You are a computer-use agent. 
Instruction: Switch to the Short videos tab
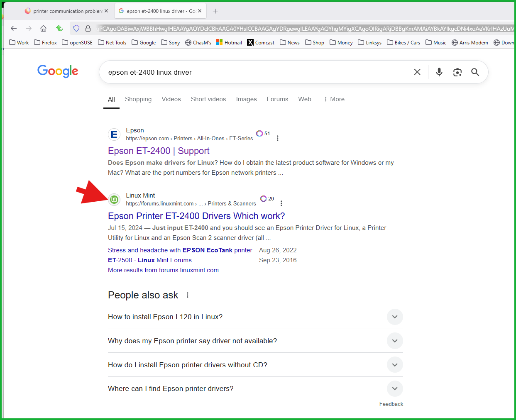208,99
